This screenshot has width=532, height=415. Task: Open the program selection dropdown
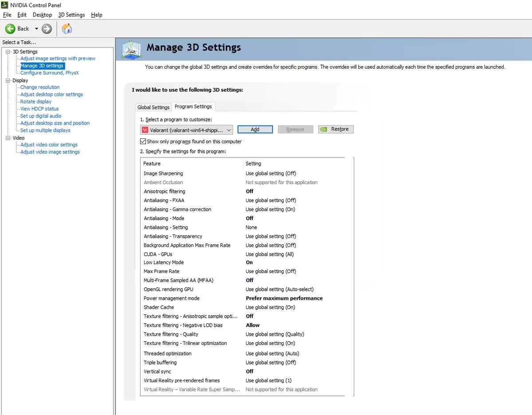229,130
